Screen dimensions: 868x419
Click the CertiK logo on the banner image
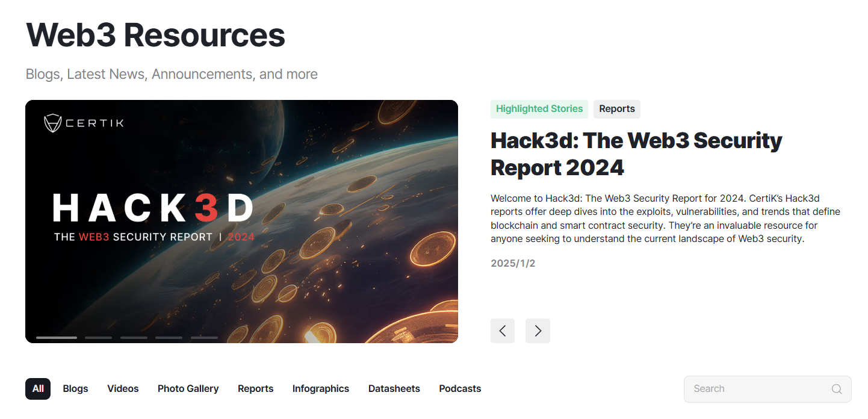[84, 123]
